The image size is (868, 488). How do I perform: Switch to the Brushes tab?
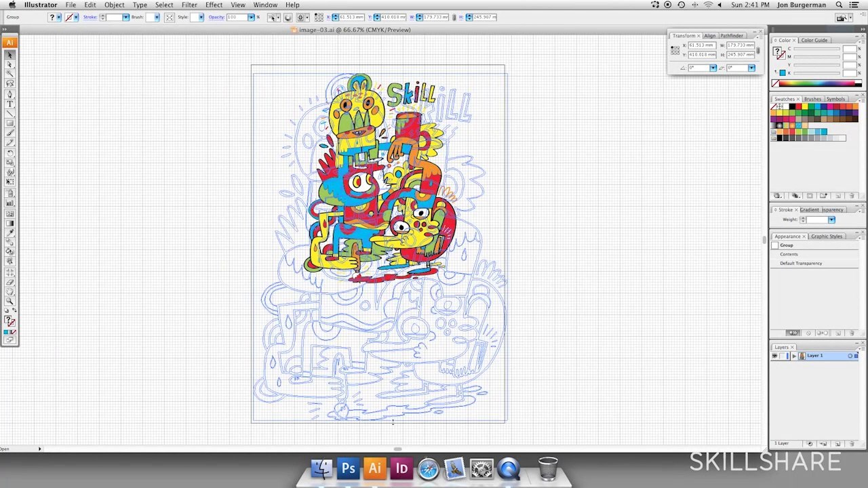tap(812, 99)
